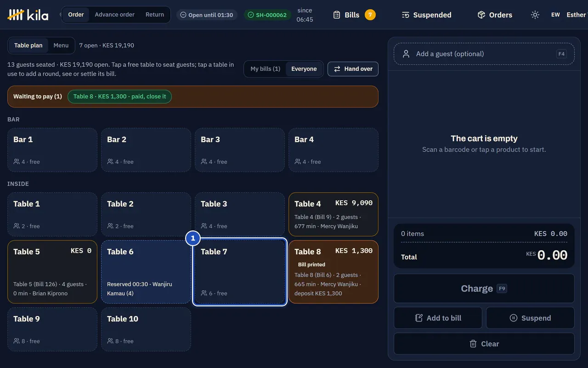Show bills for Everyone
588x368 pixels.
click(304, 69)
